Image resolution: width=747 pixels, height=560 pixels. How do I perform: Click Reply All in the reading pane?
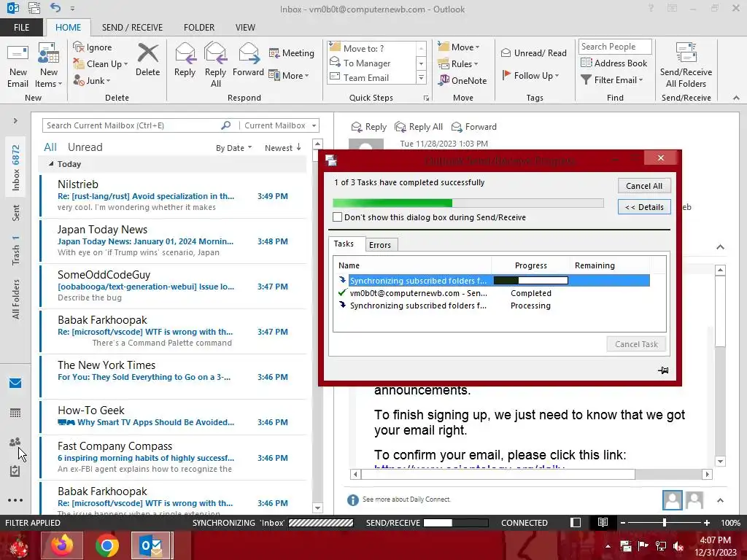click(x=419, y=127)
